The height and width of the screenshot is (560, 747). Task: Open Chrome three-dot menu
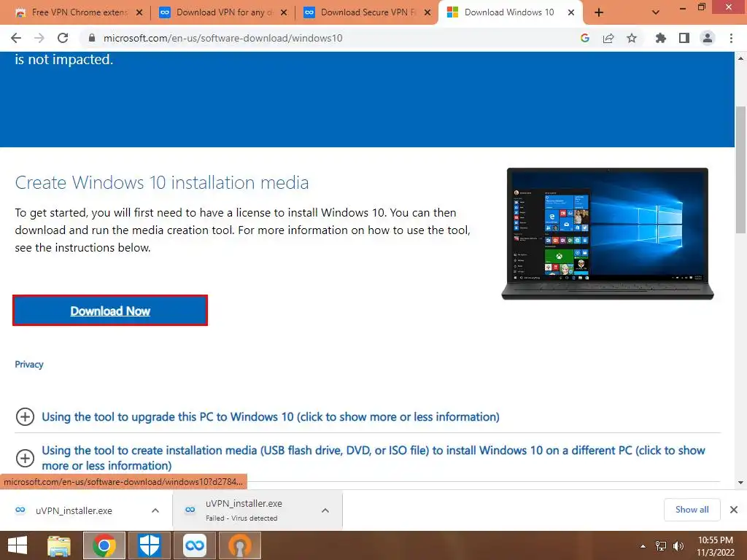tap(731, 38)
